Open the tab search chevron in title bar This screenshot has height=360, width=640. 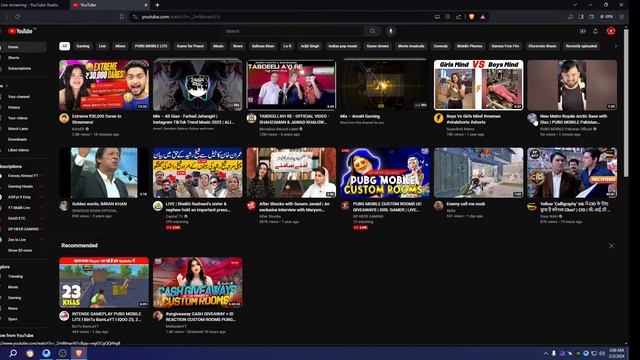[x=575, y=5]
